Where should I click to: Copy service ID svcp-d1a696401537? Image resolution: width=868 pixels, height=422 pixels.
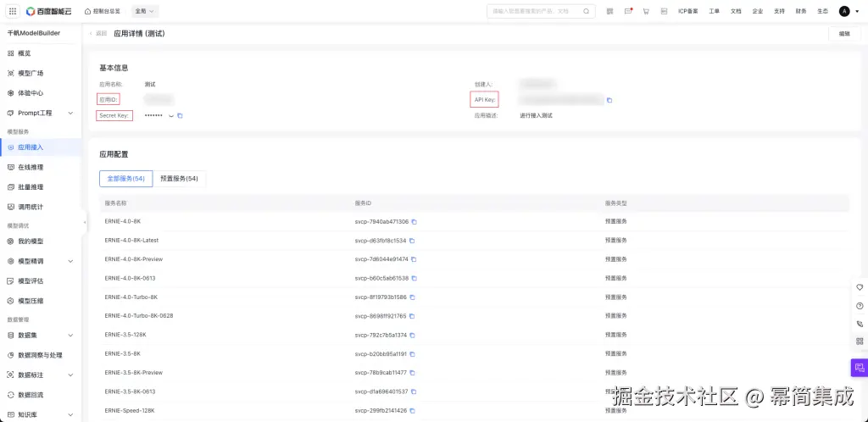coord(414,392)
